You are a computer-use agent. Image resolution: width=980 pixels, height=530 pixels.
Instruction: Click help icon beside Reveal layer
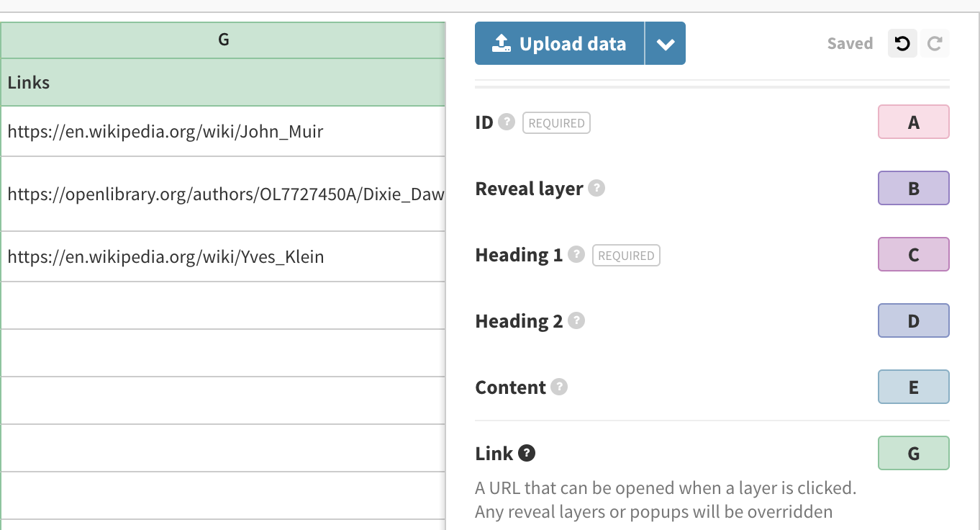596,188
